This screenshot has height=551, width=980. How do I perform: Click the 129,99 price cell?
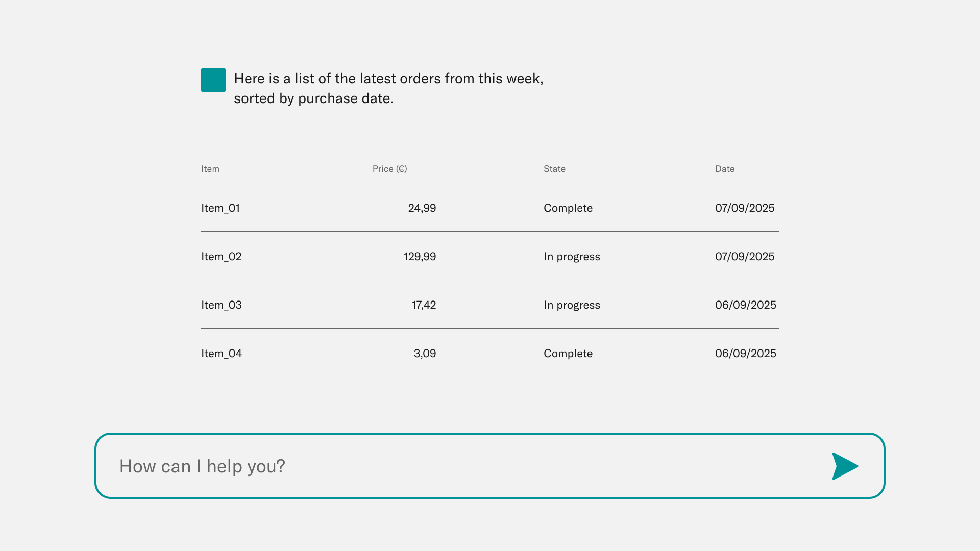point(420,257)
